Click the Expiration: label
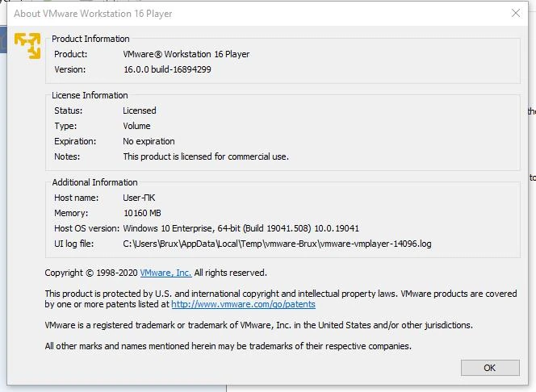536x392 pixels. 75,141
